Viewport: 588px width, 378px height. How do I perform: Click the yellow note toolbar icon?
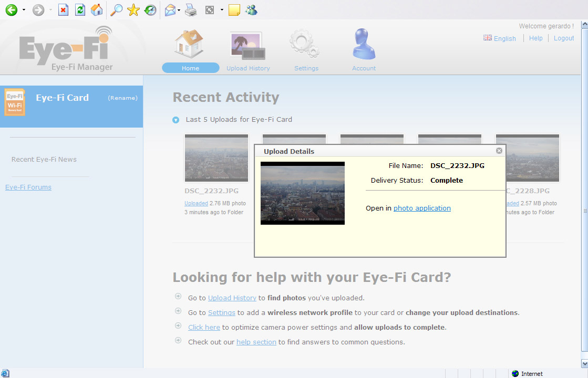click(234, 10)
